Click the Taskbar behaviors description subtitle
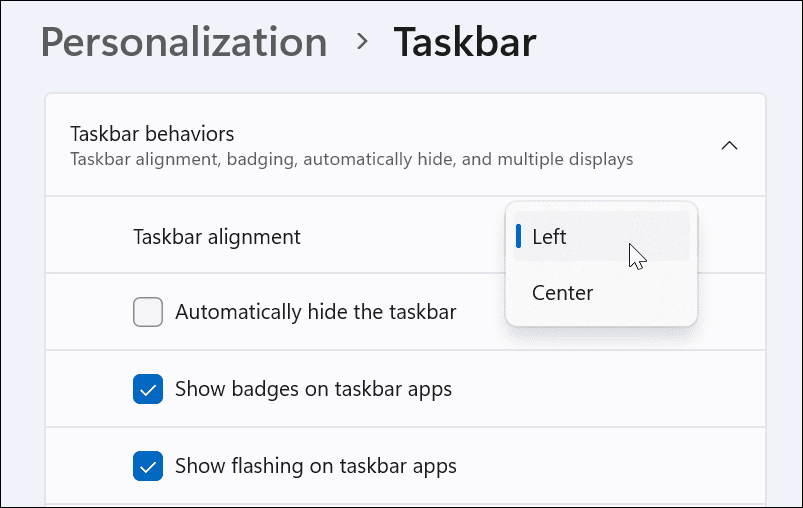803x508 pixels. tap(351, 159)
